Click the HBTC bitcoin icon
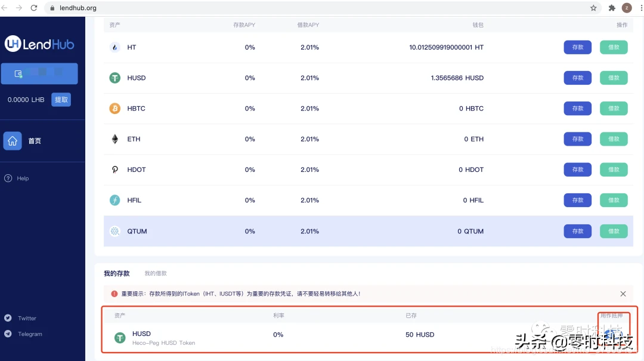The height and width of the screenshot is (361, 644). coord(115,109)
